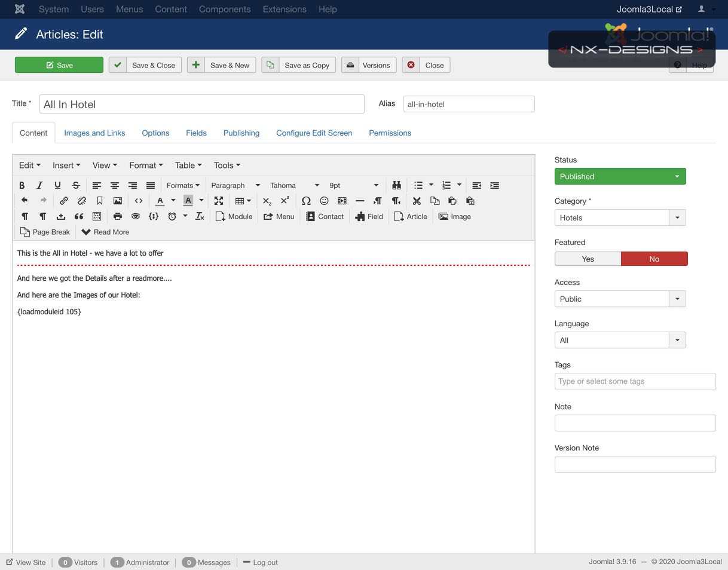This screenshot has height=570, width=728.
Task: Open the numbered list style arrow
Action: [459, 185]
